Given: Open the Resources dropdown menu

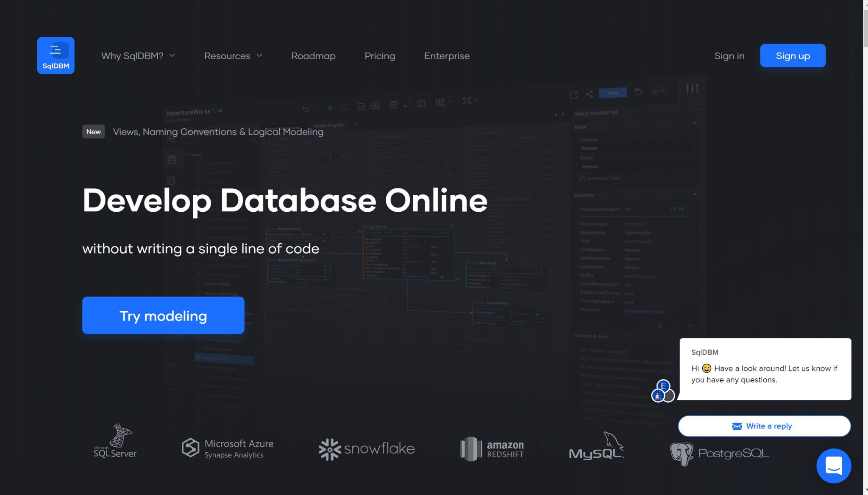Looking at the screenshot, I should pos(233,56).
